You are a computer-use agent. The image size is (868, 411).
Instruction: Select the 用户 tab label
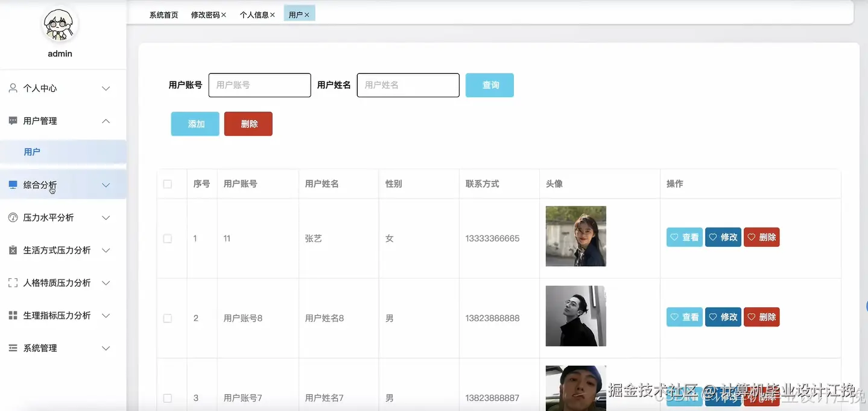(x=296, y=15)
